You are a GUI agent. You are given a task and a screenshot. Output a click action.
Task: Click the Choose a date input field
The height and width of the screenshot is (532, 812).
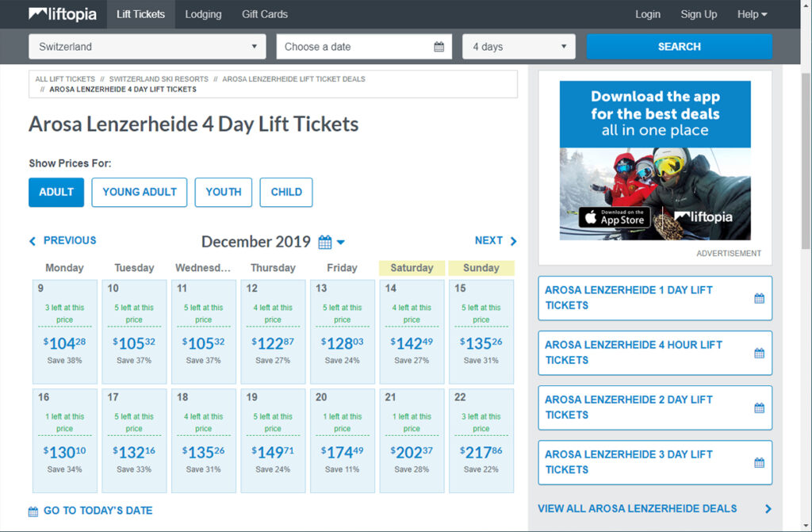click(364, 47)
